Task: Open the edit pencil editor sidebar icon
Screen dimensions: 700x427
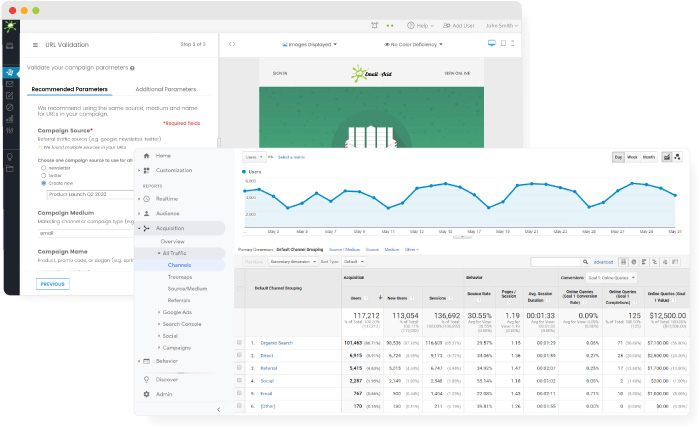Action: (10, 96)
